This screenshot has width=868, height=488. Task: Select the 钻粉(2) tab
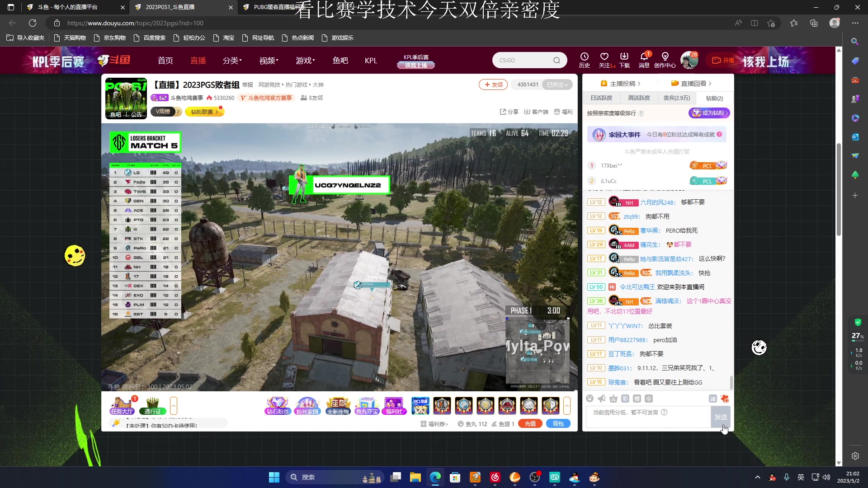pyautogui.click(x=714, y=99)
